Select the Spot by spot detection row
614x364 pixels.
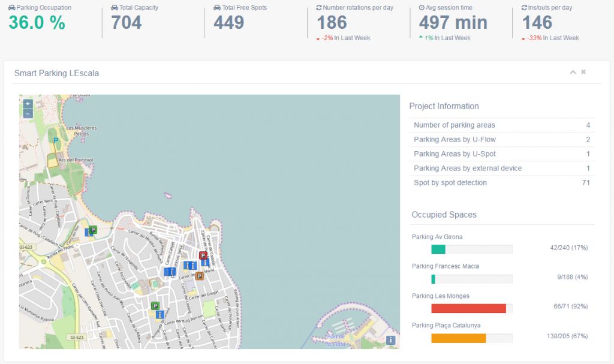tap(502, 183)
